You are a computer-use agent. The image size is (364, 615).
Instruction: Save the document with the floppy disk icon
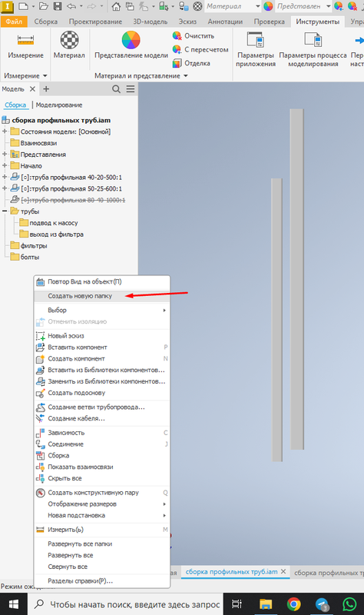pyautogui.click(x=58, y=6)
